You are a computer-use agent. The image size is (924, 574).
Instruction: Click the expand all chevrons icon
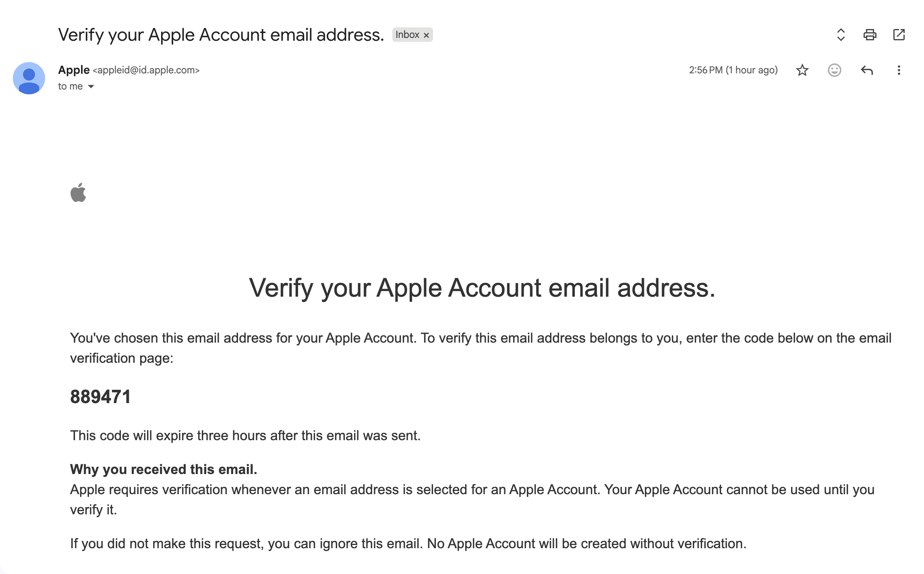click(x=841, y=35)
